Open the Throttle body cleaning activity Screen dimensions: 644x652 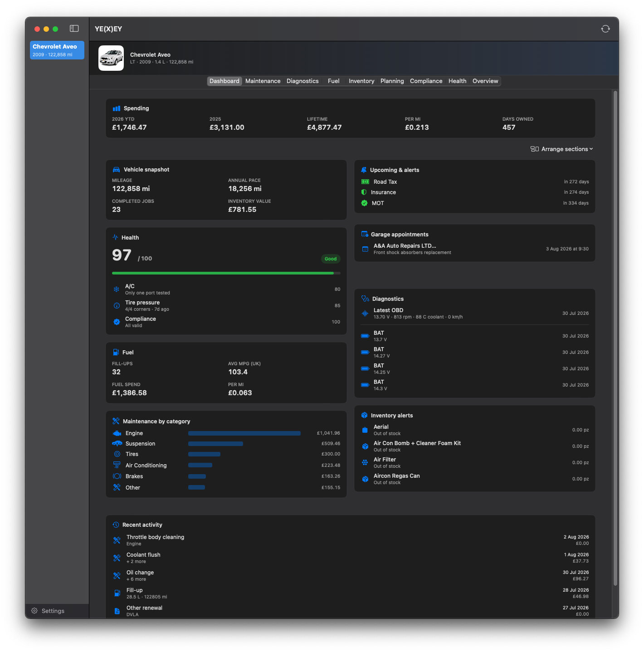point(351,540)
